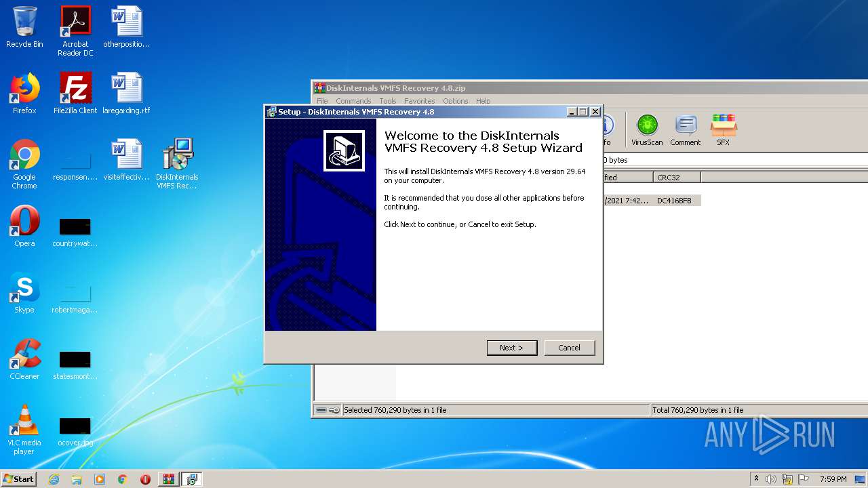This screenshot has height=488, width=868.
Task: Open the Google Chrome desktop shortcut
Action: coord(24,164)
